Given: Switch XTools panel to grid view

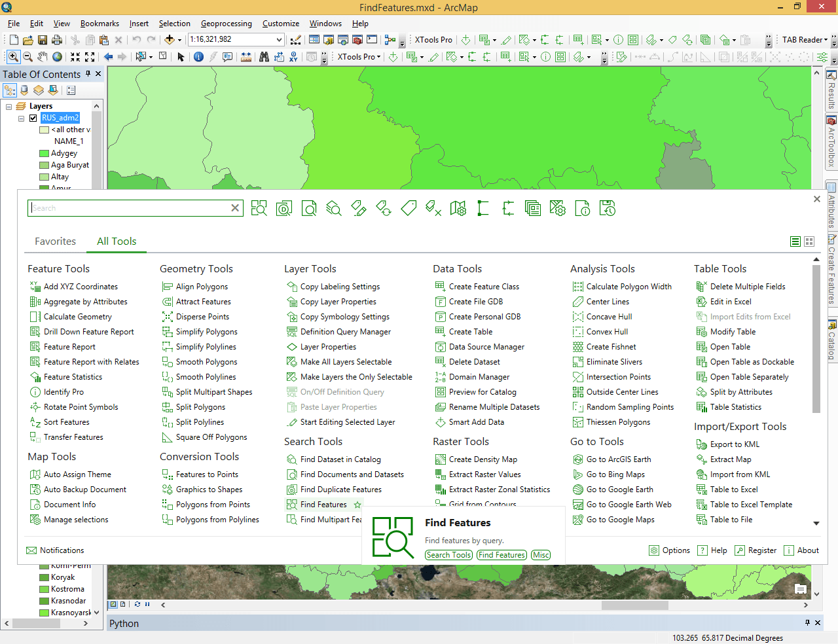Looking at the screenshot, I should point(809,241).
